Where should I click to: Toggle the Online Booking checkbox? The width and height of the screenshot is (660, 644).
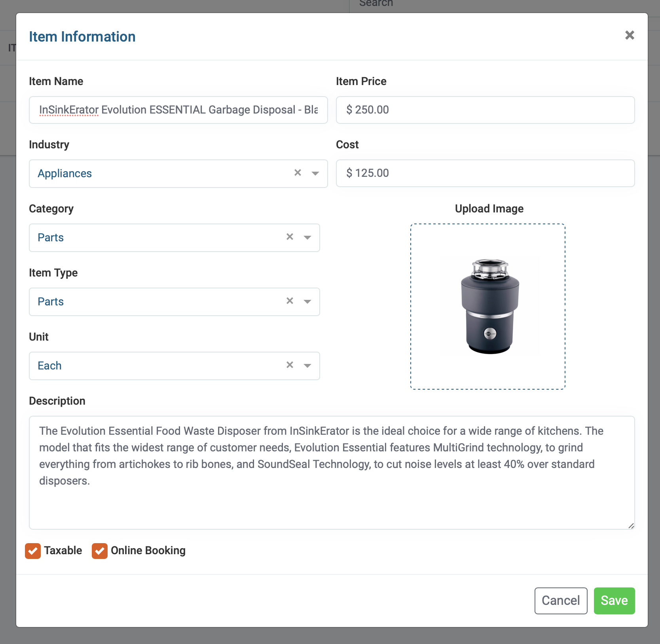(100, 551)
